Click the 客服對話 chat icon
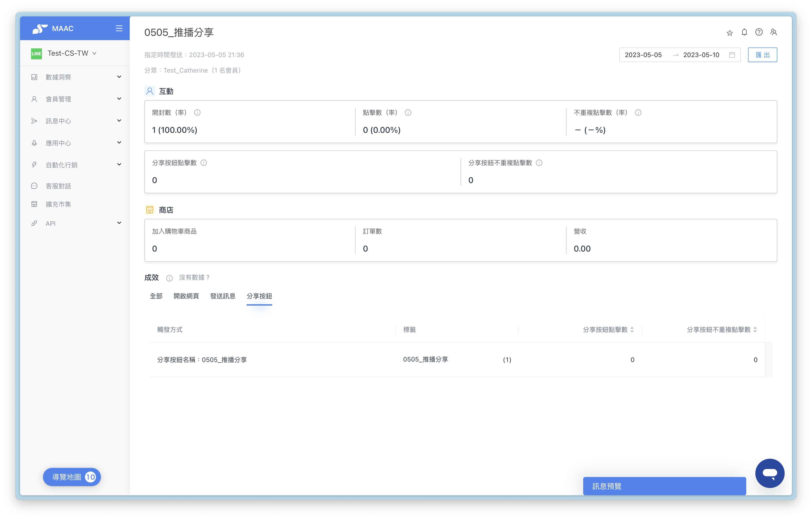 pyautogui.click(x=34, y=186)
